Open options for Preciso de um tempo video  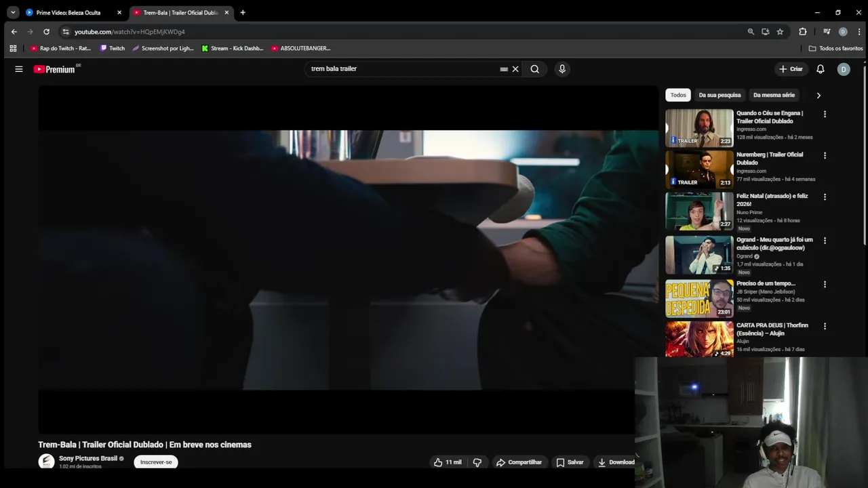pyautogui.click(x=825, y=285)
